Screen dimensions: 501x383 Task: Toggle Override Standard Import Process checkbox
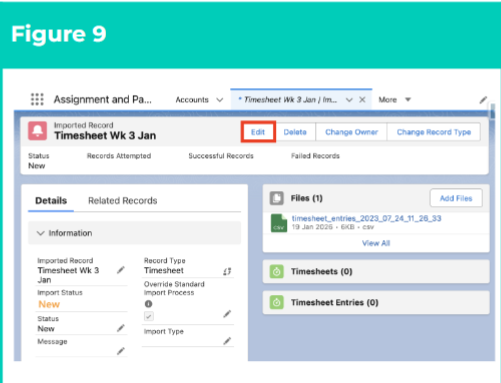click(x=149, y=316)
